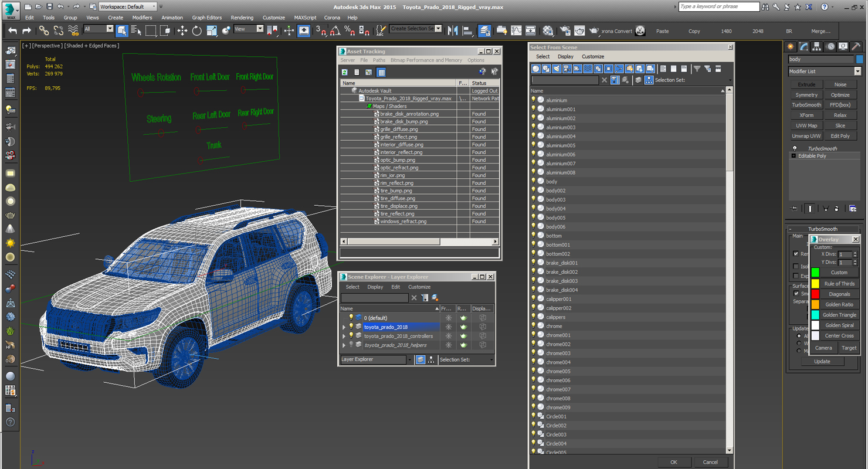Open the Modify tab of command panel
868x469 pixels.
[x=803, y=46]
